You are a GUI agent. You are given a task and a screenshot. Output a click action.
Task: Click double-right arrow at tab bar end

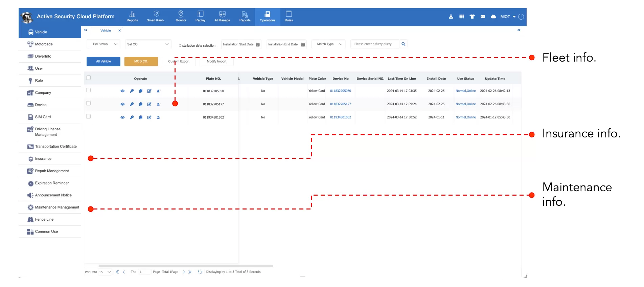click(519, 30)
